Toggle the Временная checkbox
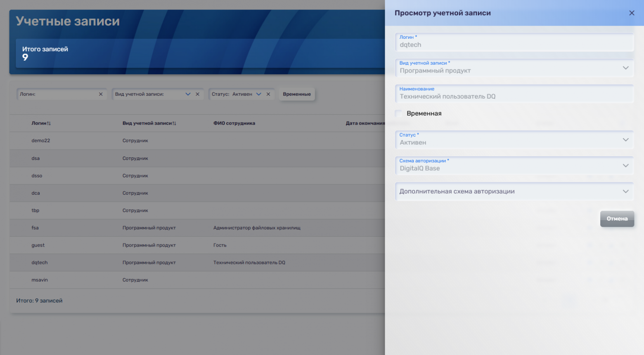Image resolution: width=644 pixels, height=355 pixels. click(x=399, y=113)
